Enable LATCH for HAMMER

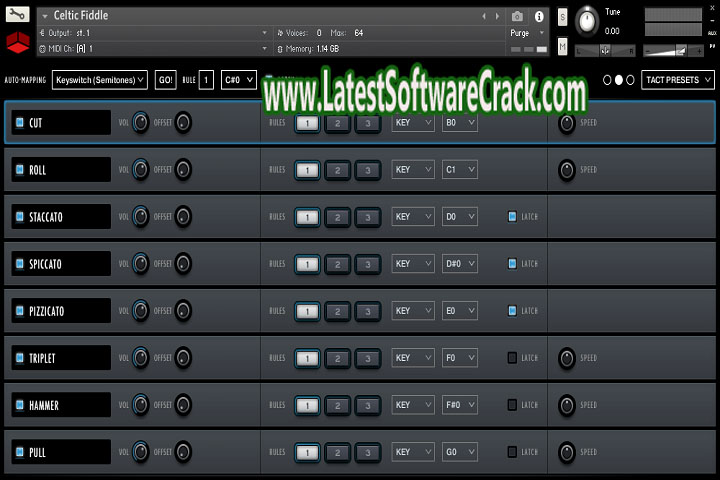tap(512, 405)
